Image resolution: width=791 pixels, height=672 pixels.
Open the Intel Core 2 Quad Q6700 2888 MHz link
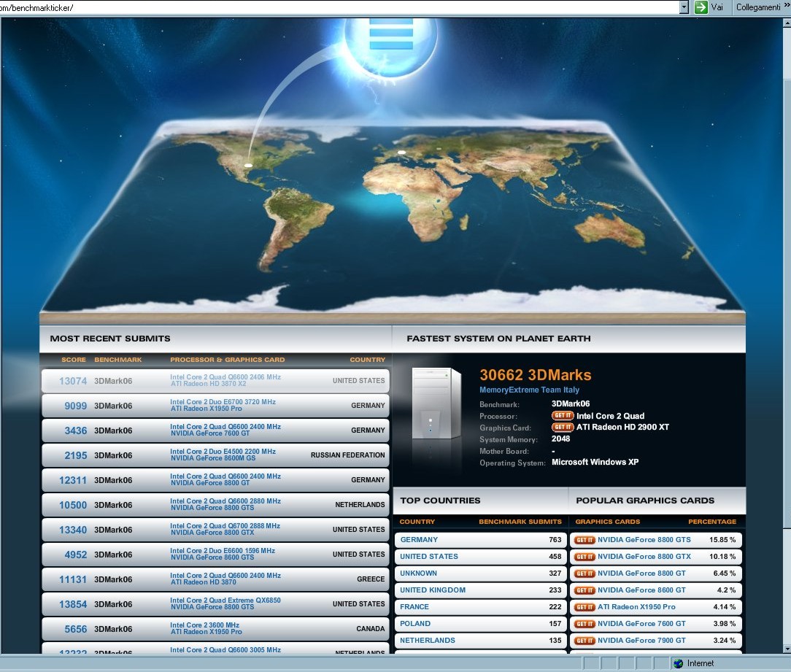pos(225,525)
